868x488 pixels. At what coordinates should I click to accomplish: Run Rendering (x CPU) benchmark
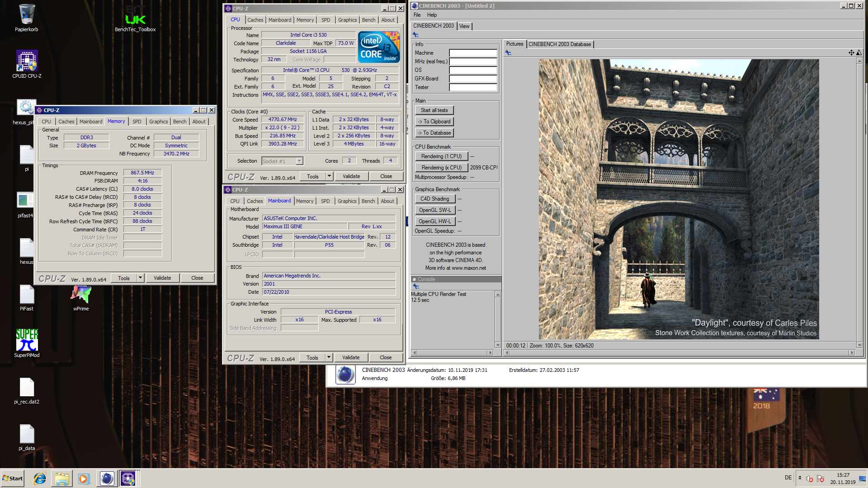pyautogui.click(x=441, y=168)
